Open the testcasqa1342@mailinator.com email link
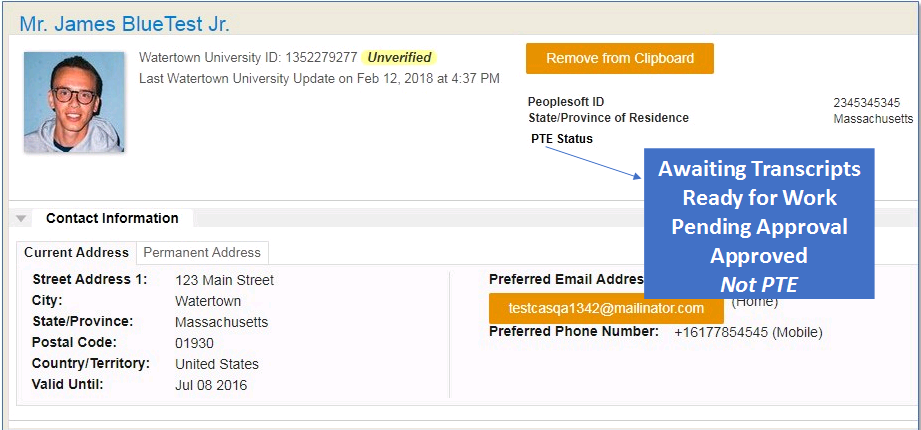921x430 pixels. point(606,308)
